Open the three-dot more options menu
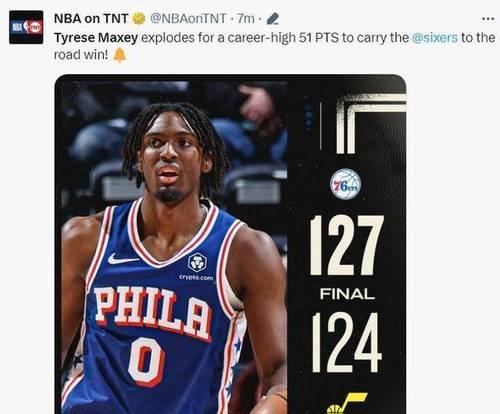The image size is (500, 414). (488, 19)
